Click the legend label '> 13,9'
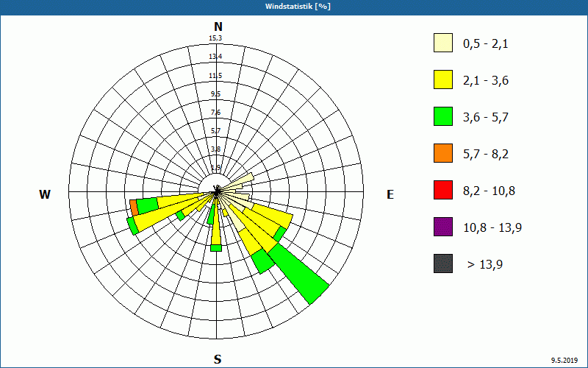Viewport: 588px width, 368px height. pos(485,265)
